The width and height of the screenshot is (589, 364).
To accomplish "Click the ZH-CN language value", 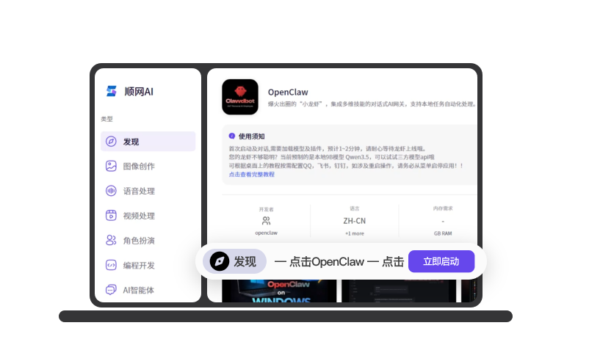I will pyautogui.click(x=354, y=221).
